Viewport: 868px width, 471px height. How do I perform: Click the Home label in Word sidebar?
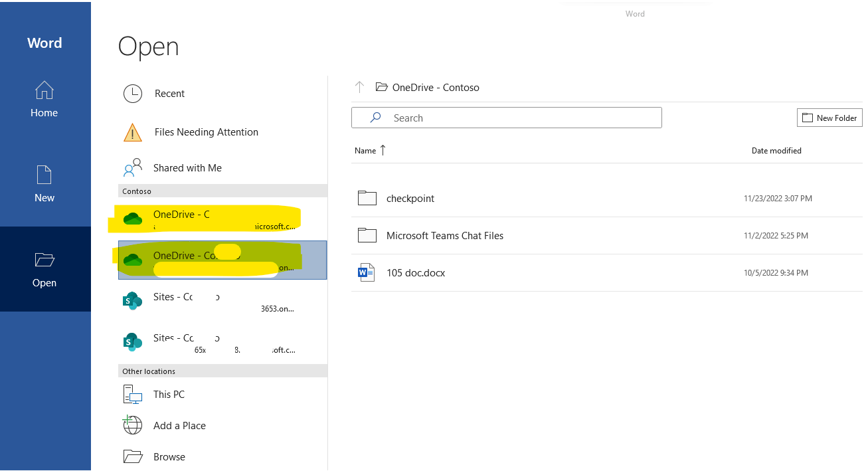tap(44, 113)
